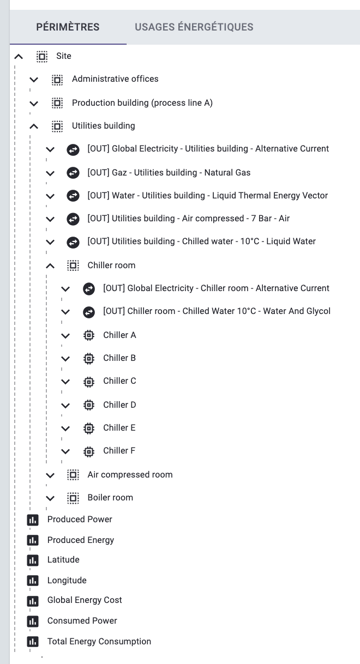
Task: Click the Chiller F equipment icon
Action: point(89,451)
